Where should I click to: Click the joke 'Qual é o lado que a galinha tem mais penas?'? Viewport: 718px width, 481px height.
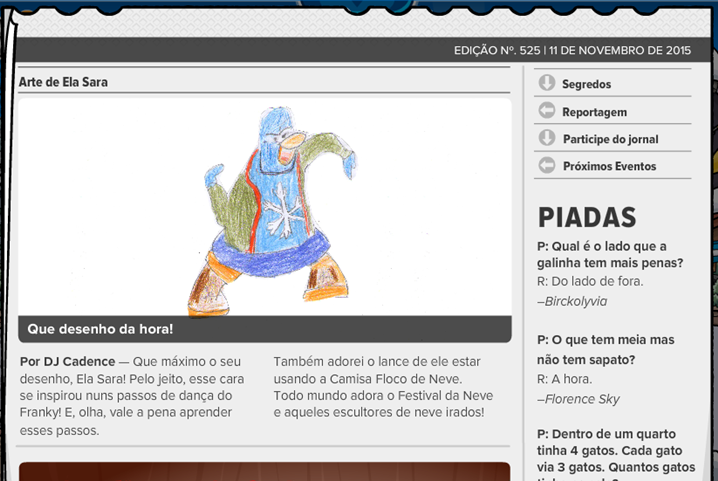coord(610,254)
